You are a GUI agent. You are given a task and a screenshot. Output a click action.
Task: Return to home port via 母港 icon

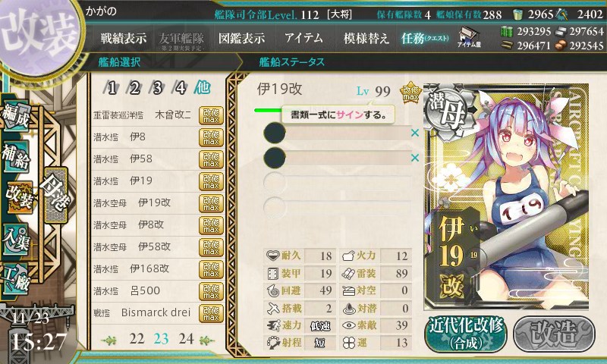[x=56, y=195]
